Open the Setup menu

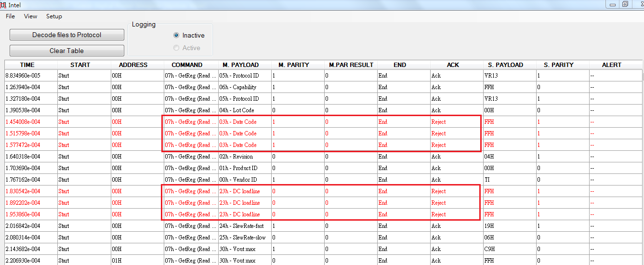pos(54,16)
